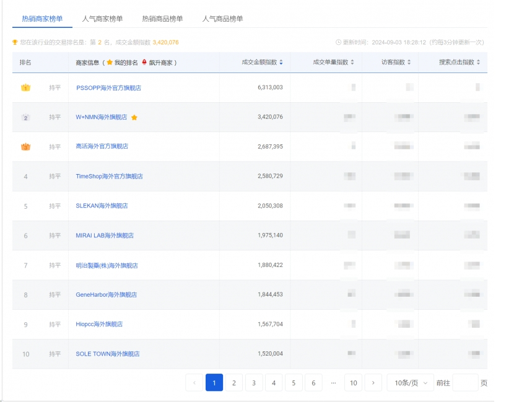
Task: Click value 2,580,729 in TimeShop row
Action: (x=270, y=176)
